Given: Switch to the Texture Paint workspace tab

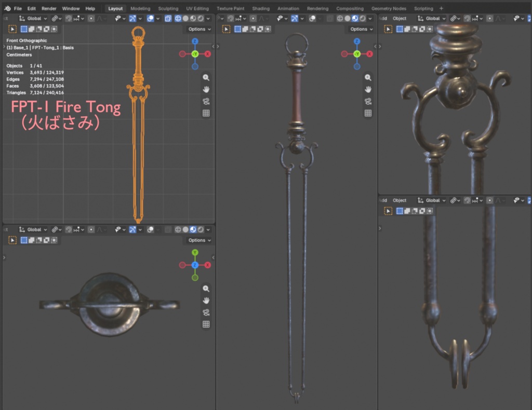Looking at the screenshot, I should coord(230,8).
